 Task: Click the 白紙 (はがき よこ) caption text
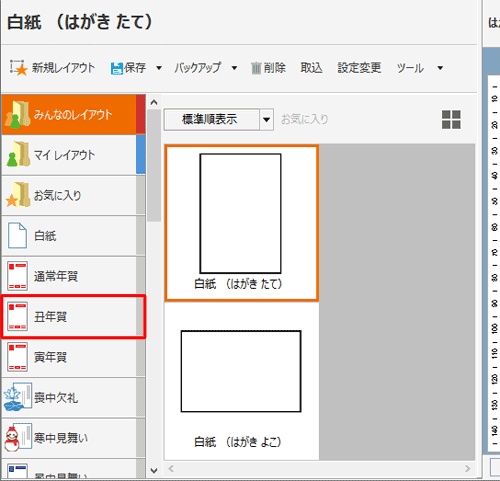[x=238, y=442]
